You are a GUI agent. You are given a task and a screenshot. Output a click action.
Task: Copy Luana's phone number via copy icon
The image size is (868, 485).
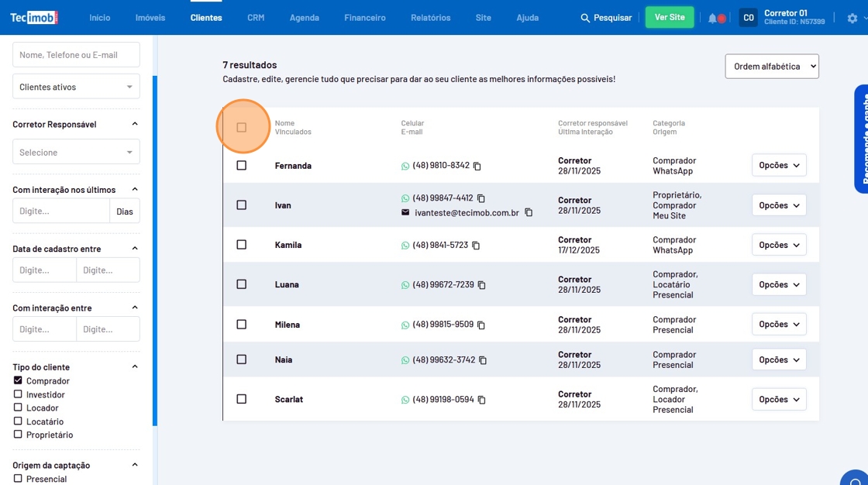pyautogui.click(x=481, y=285)
